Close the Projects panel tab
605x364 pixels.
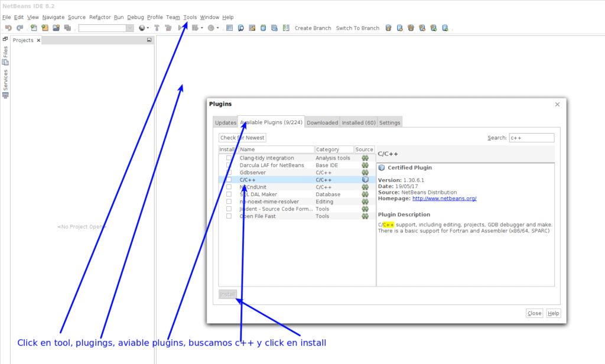[38, 40]
